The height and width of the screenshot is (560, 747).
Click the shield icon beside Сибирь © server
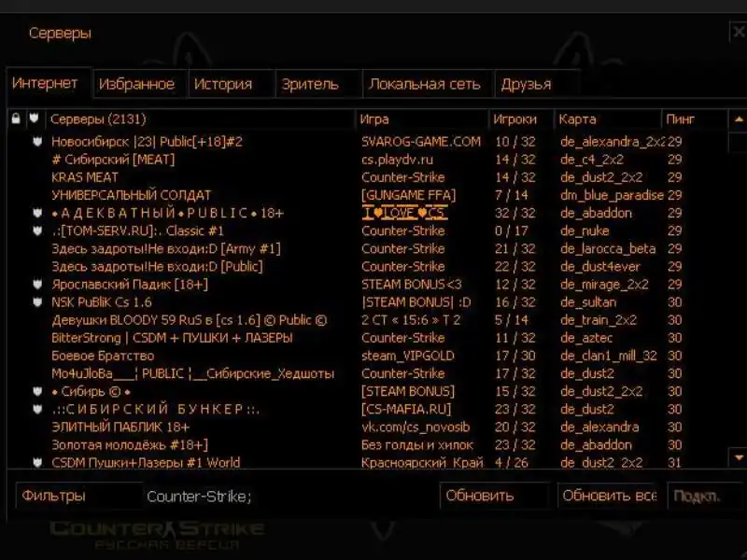point(37,391)
